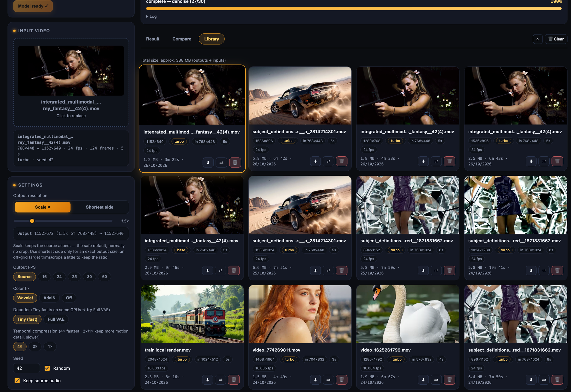
Task: Delete video_774269811.mov from the library
Action: click(x=341, y=380)
